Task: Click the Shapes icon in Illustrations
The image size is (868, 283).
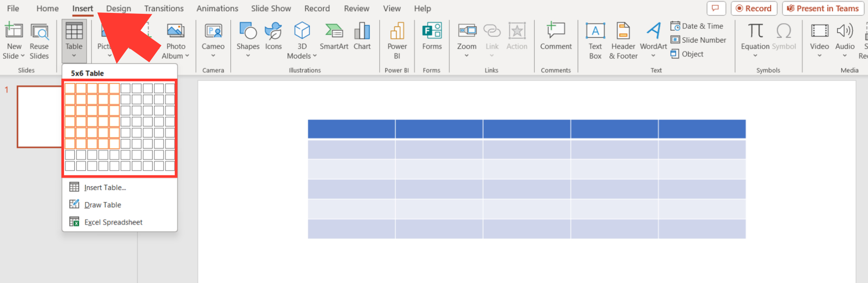Action: pos(248,31)
